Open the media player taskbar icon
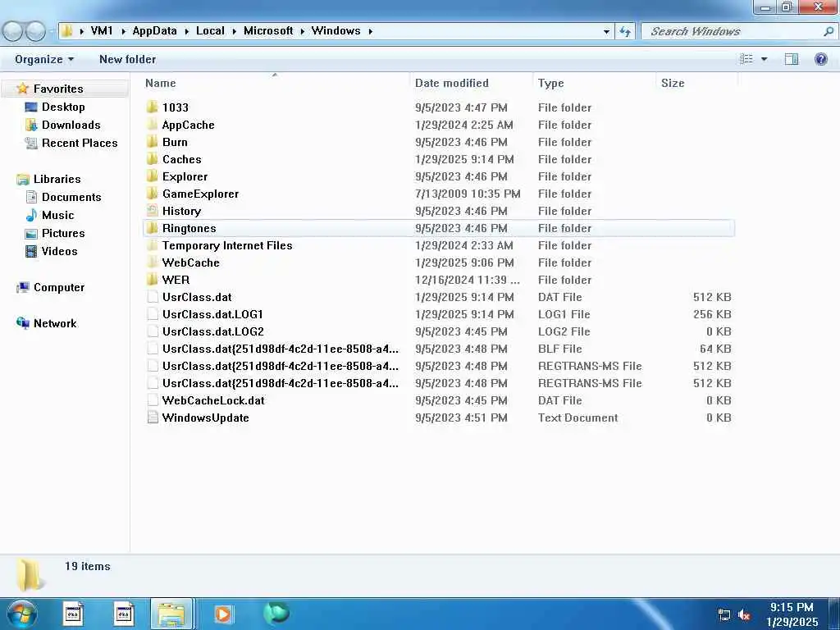Image resolution: width=840 pixels, height=630 pixels. point(222,614)
